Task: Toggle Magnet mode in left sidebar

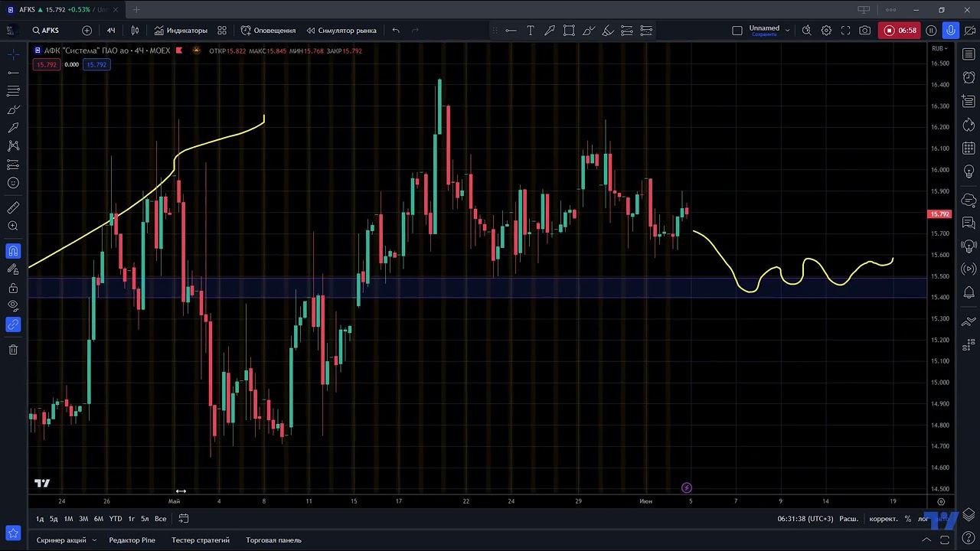Action: click(13, 251)
